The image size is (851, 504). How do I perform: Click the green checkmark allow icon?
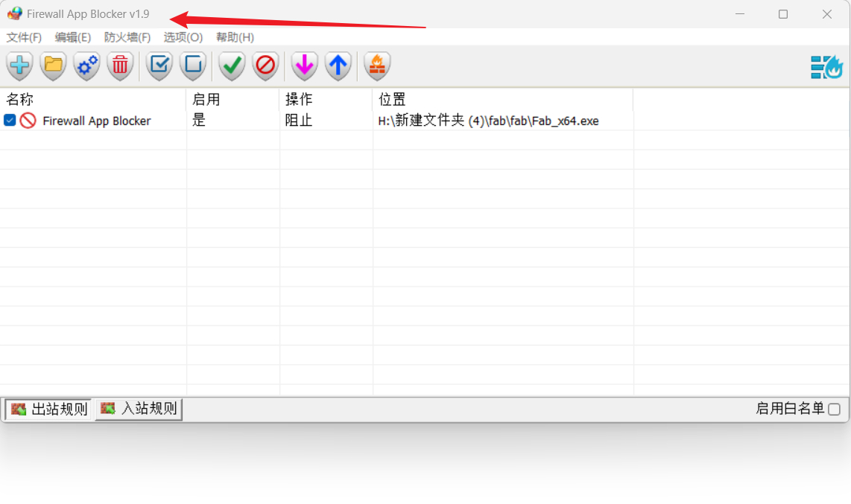pyautogui.click(x=232, y=66)
